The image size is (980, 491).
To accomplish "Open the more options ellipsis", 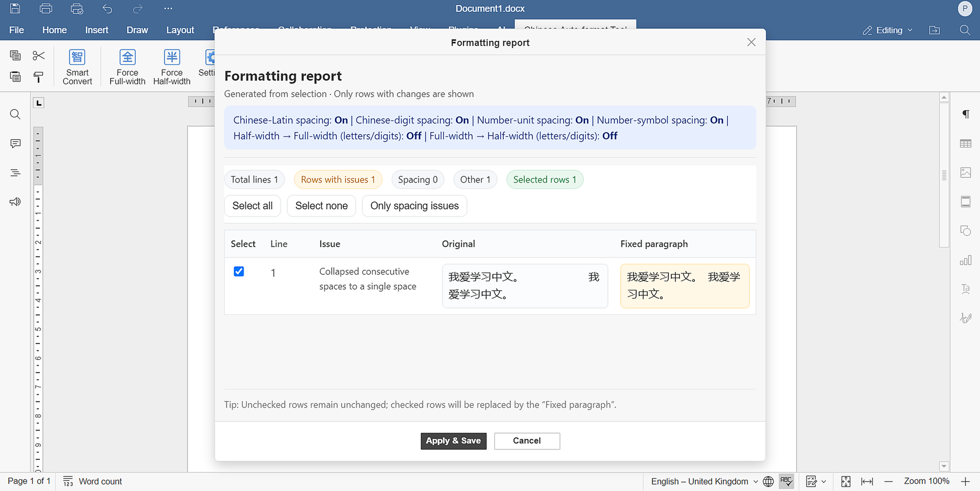I will (168, 8).
